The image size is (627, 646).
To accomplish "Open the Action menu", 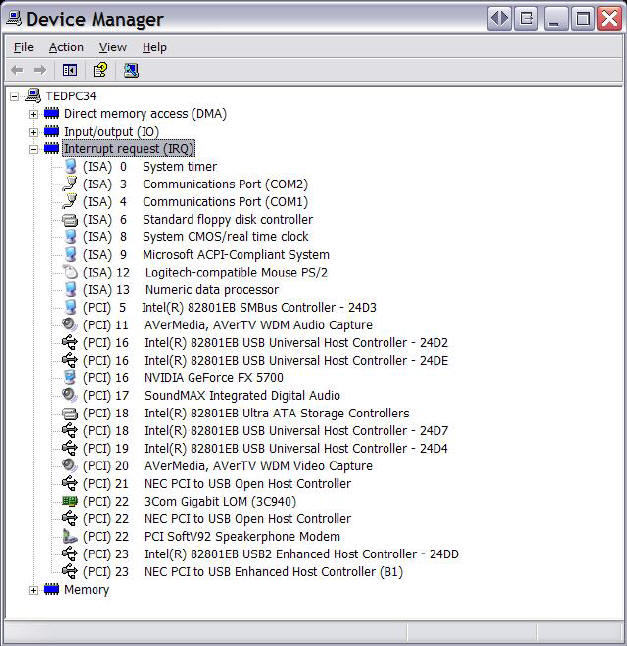I will pos(66,47).
